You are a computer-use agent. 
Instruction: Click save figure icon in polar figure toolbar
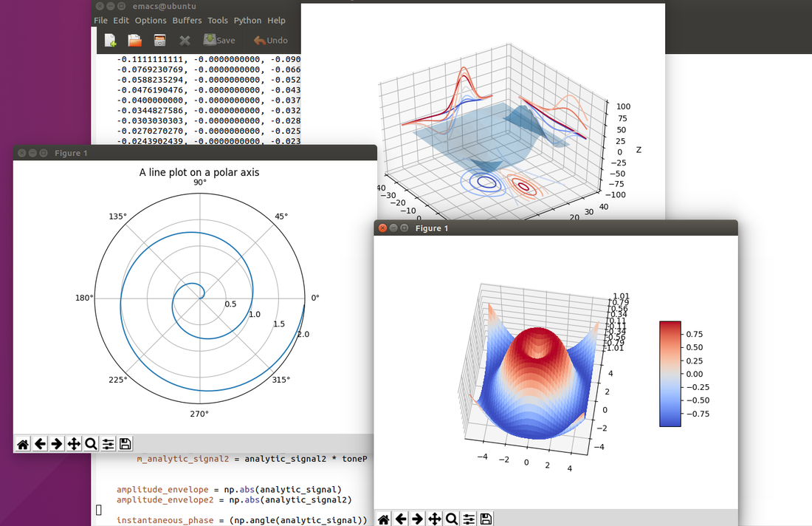click(125, 444)
